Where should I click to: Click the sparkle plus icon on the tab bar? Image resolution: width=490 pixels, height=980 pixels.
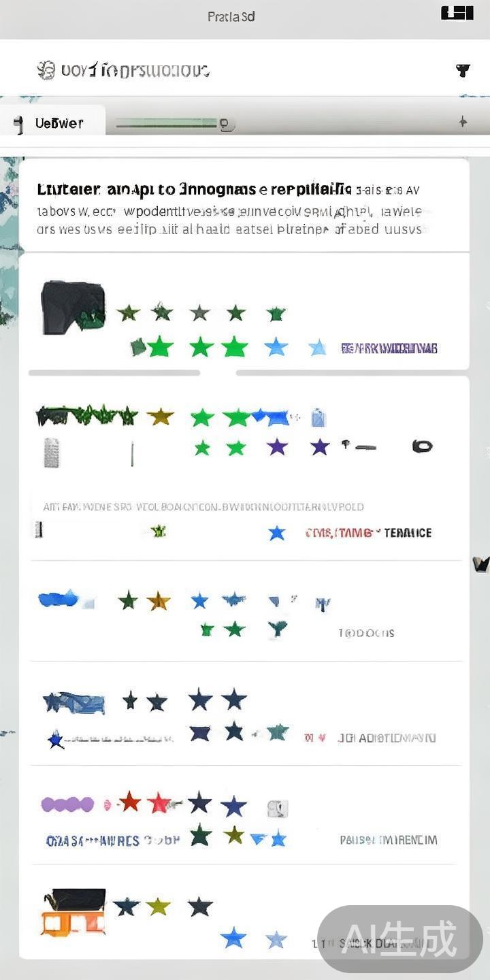point(463,122)
